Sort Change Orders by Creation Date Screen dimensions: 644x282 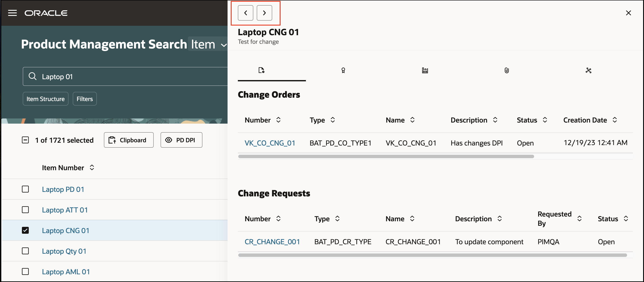pos(615,120)
